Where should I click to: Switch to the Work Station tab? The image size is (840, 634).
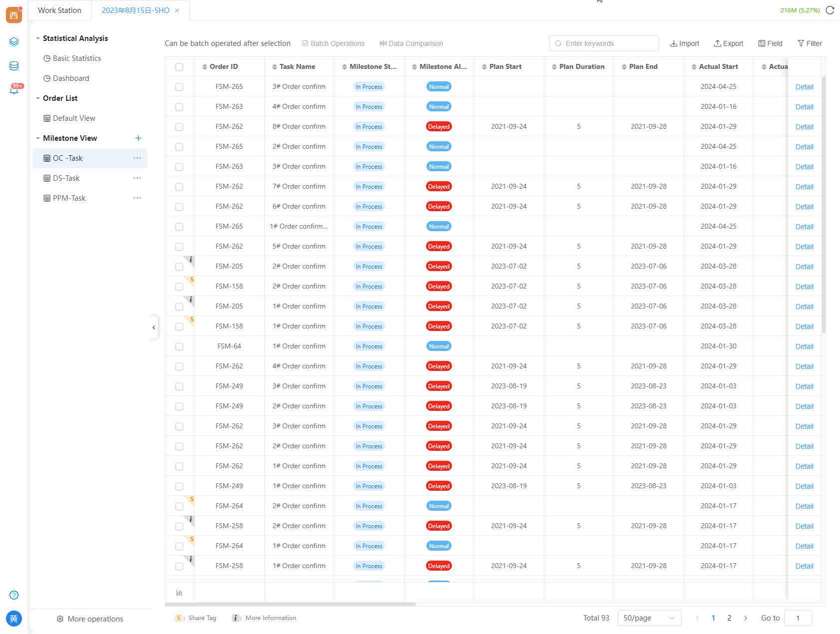[x=59, y=10]
